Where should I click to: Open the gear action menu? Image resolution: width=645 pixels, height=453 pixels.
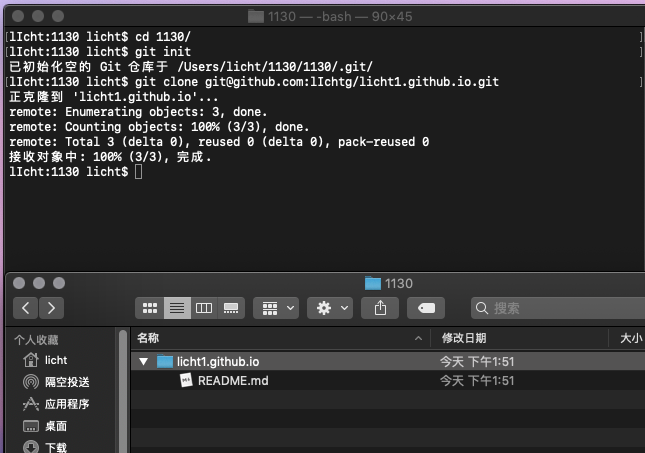click(330, 308)
